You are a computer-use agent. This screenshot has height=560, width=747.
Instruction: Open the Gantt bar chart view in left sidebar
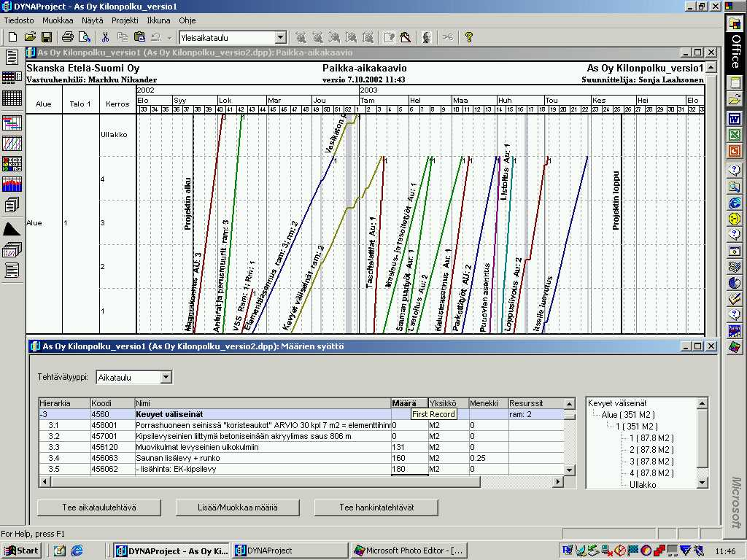click(12, 122)
